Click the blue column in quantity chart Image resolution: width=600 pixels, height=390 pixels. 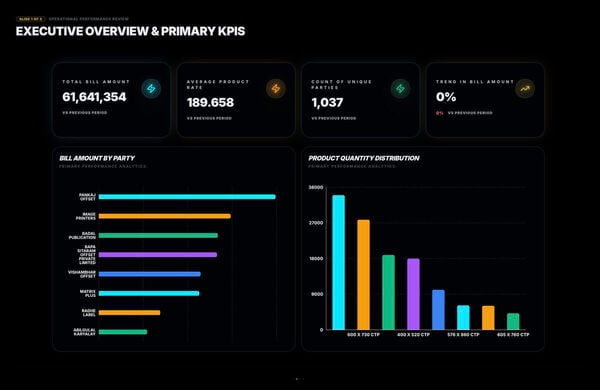pyautogui.click(x=439, y=310)
